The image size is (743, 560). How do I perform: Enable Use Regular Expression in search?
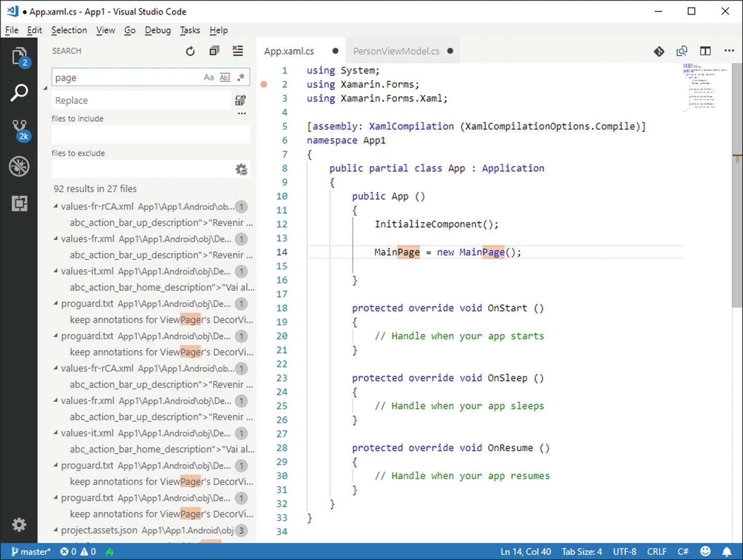(x=240, y=78)
